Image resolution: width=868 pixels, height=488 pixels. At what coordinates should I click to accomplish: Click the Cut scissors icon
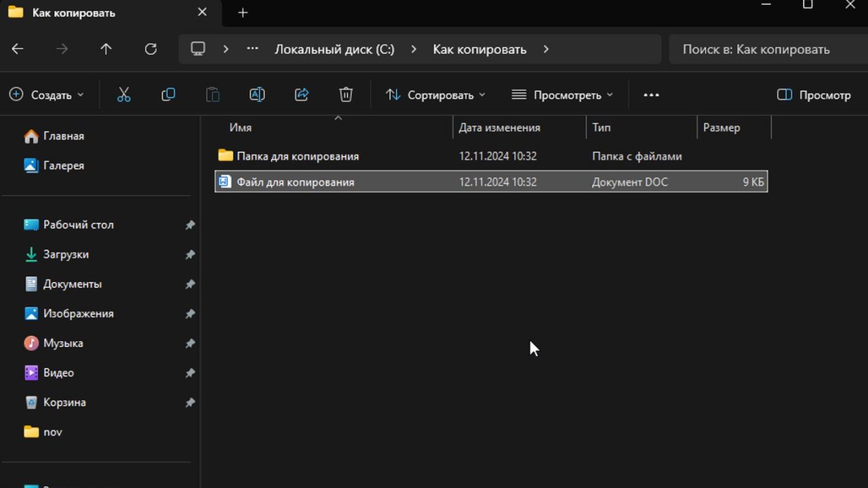pyautogui.click(x=123, y=95)
